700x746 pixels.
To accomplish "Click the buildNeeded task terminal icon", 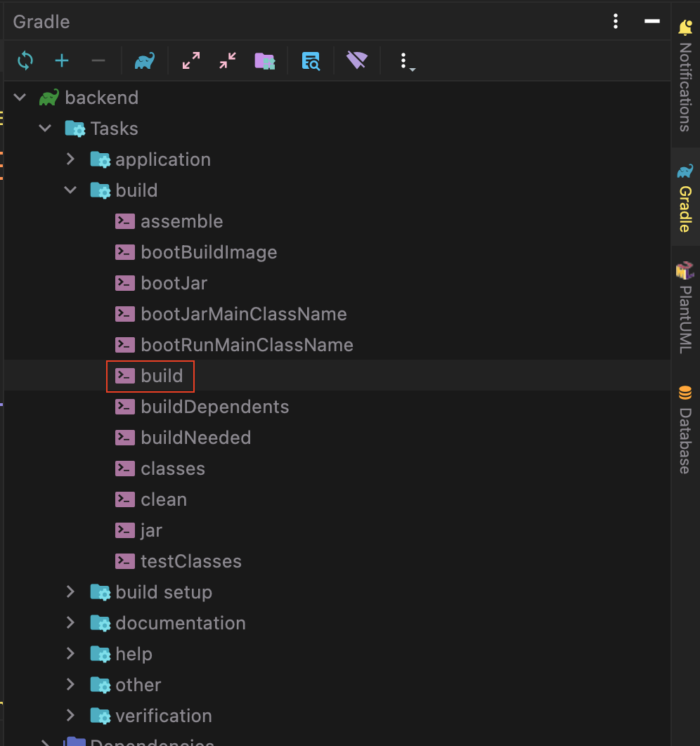I will tap(125, 438).
